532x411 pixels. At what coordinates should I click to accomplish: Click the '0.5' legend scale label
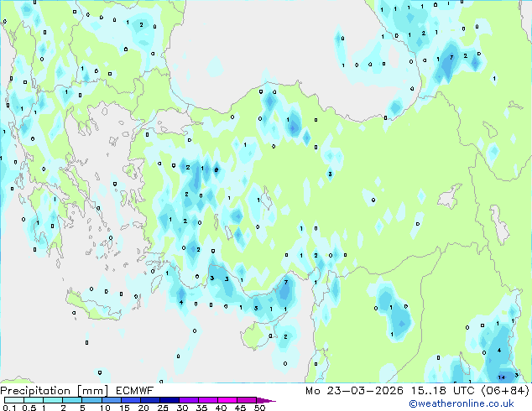[29, 408]
